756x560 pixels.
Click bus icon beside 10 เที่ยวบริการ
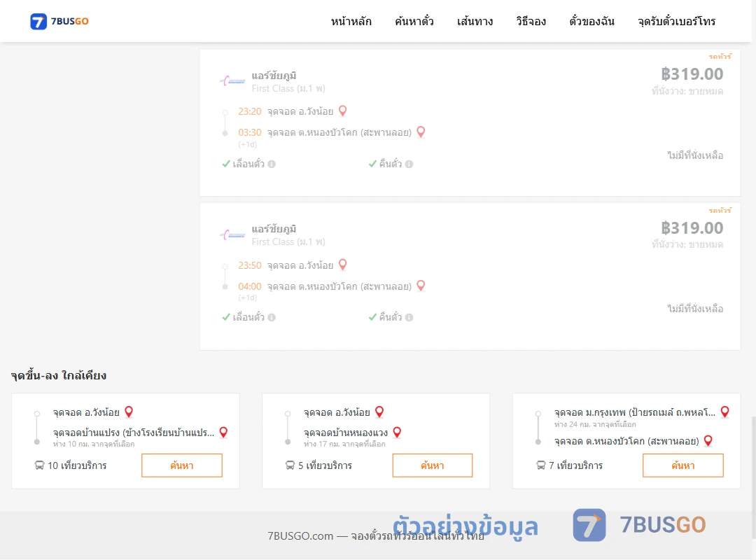pyautogui.click(x=39, y=465)
